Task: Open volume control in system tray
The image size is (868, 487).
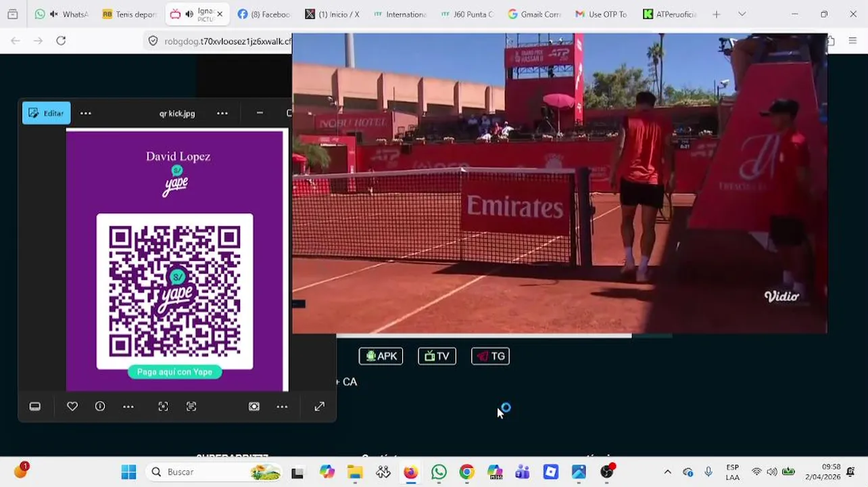Action: pyautogui.click(x=772, y=472)
